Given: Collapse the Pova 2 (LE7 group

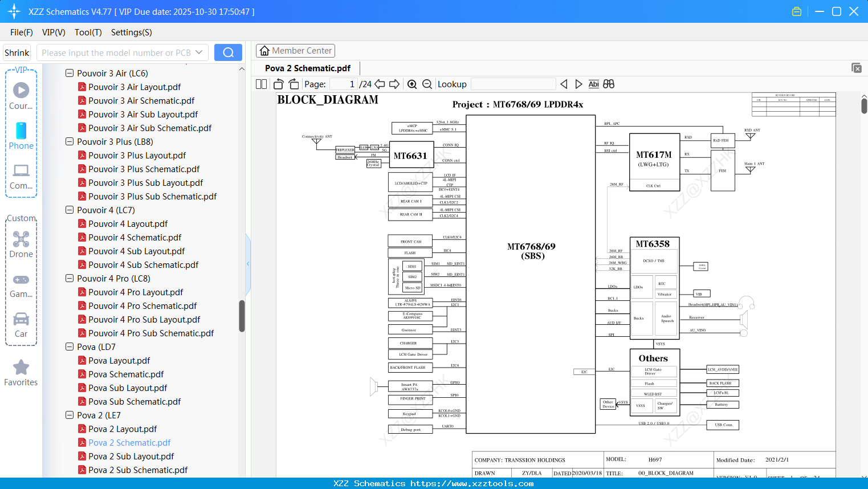Looking at the screenshot, I should (x=69, y=415).
